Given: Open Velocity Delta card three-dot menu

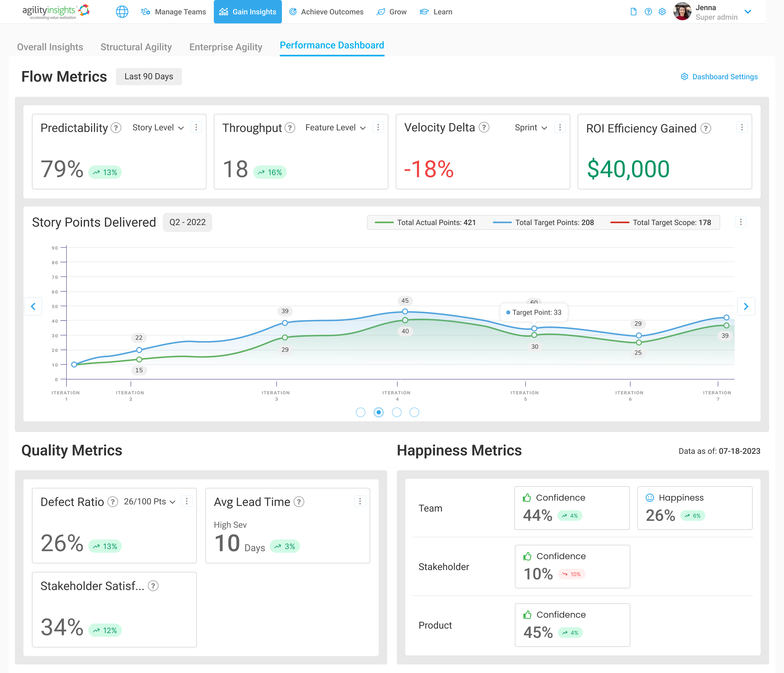Looking at the screenshot, I should [560, 127].
